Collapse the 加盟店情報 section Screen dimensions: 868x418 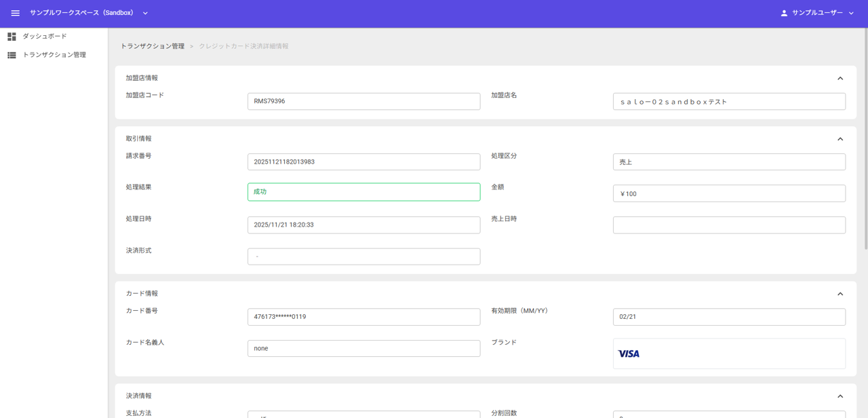pos(841,78)
